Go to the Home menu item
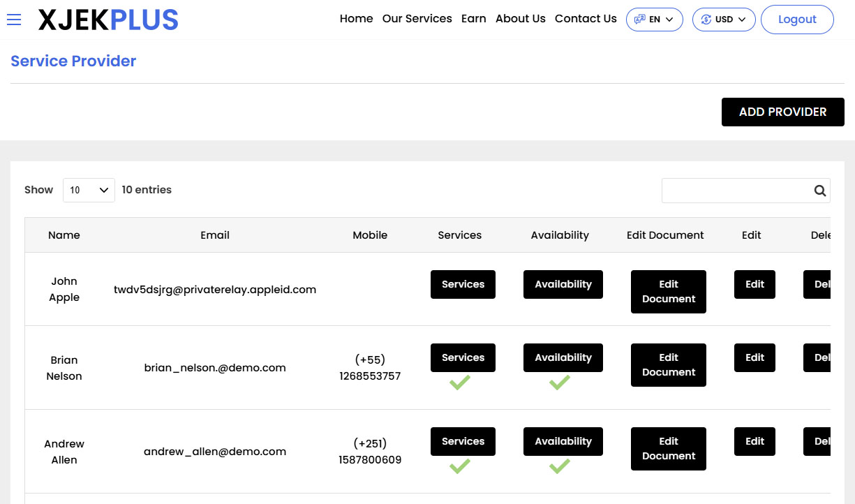 (x=356, y=19)
